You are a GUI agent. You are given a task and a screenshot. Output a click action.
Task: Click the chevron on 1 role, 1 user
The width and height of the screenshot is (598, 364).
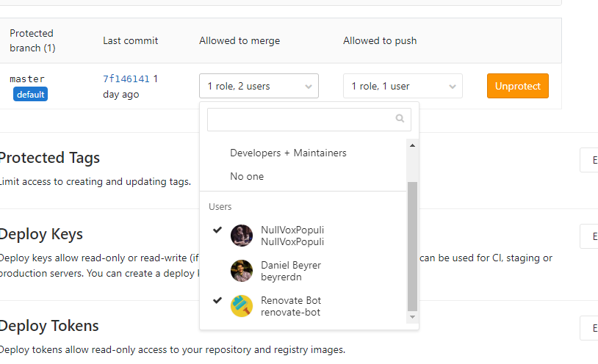coord(453,87)
